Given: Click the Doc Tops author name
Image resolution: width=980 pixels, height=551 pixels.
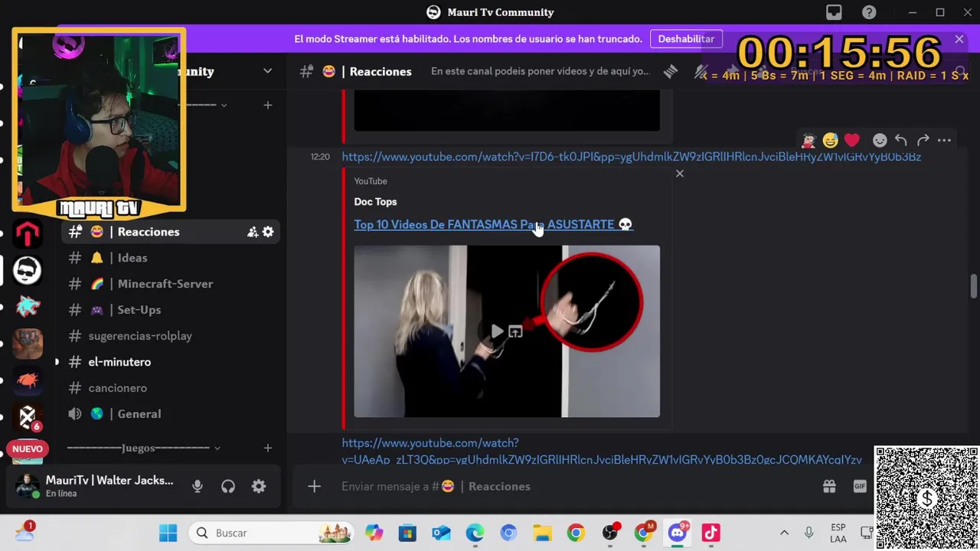Looking at the screenshot, I should [x=375, y=202].
